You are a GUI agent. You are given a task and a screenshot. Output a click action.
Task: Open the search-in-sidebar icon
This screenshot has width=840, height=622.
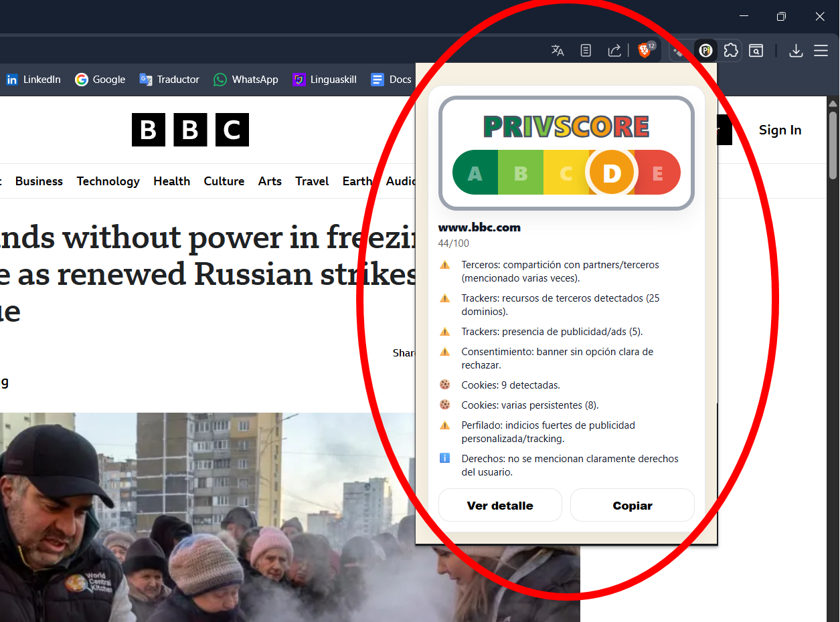[756, 50]
